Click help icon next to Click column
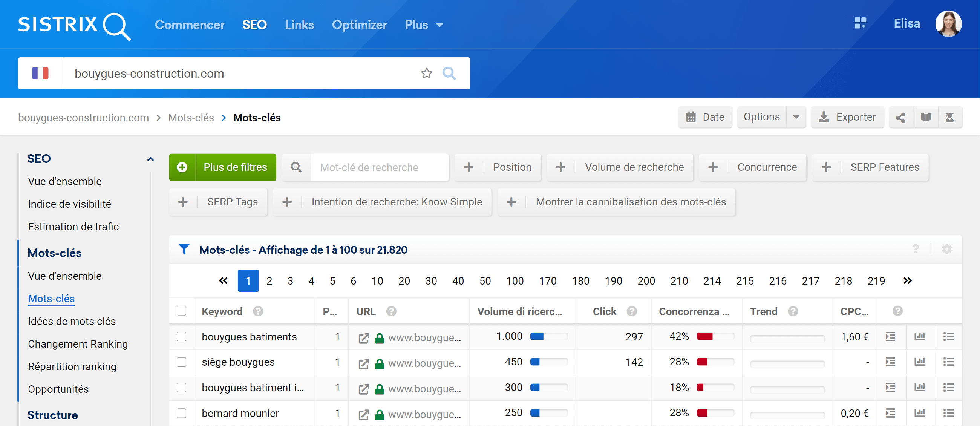Viewport: 980px width, 426px height. click(x=631, y=311)
